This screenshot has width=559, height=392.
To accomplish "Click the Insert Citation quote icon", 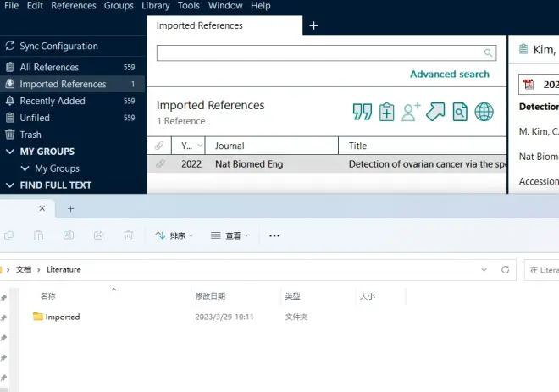I will point(363,112).
